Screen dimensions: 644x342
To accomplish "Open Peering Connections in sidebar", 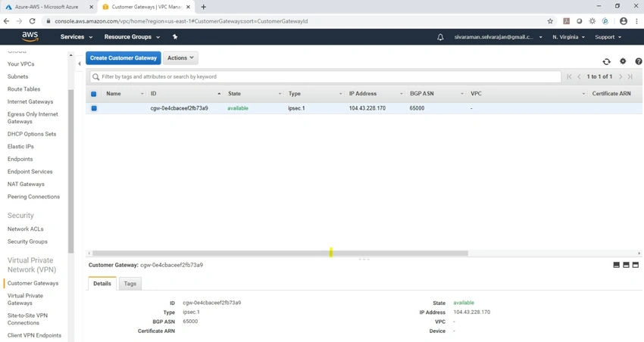I will tap(33, 197).
